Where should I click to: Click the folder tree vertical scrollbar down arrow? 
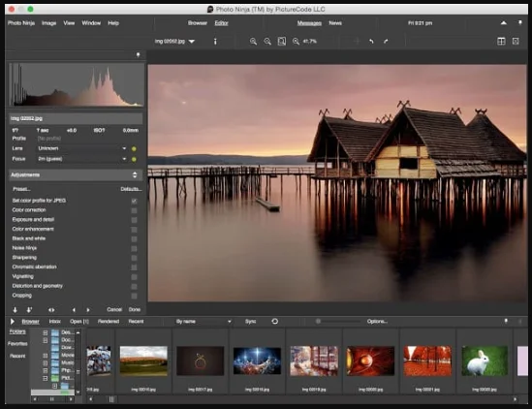(x=78, y=392)
